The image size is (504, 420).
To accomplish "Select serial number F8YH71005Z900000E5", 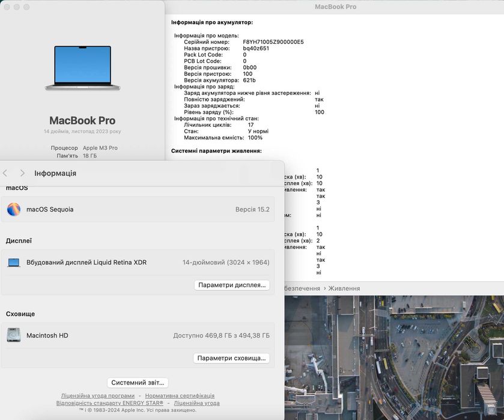I will [273, 42].
